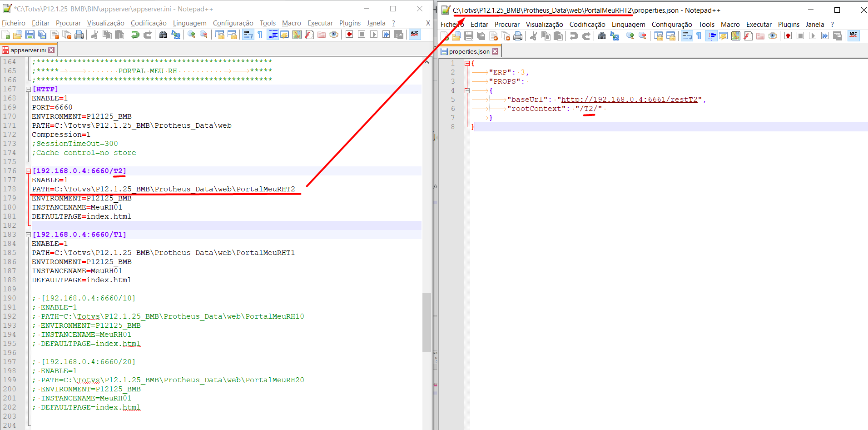Open Codificação menu in appserver.ini window
This screenshot has width=868, height=430.
pos(149,23)
